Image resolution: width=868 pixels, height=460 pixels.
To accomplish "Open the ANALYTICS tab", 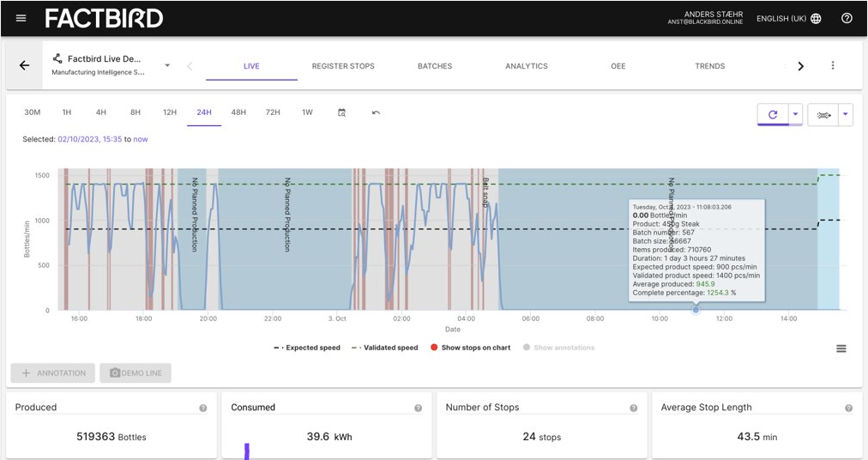I will (527, 66).
